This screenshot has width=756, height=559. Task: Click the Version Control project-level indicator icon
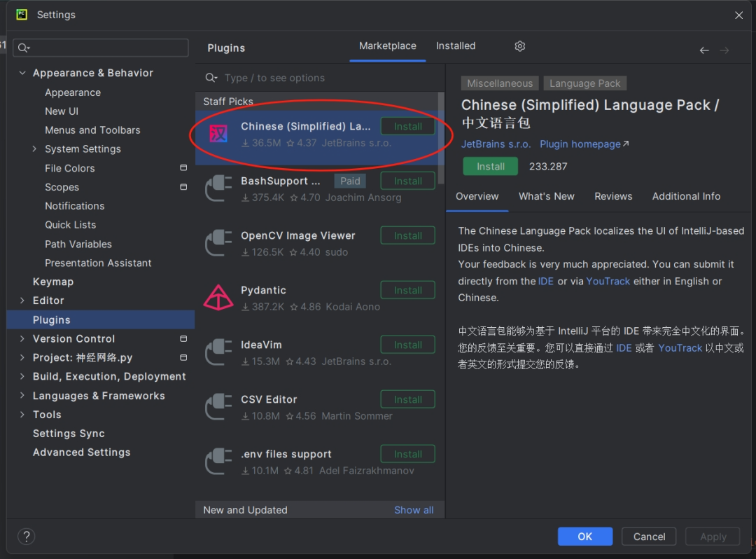[183, 338]
